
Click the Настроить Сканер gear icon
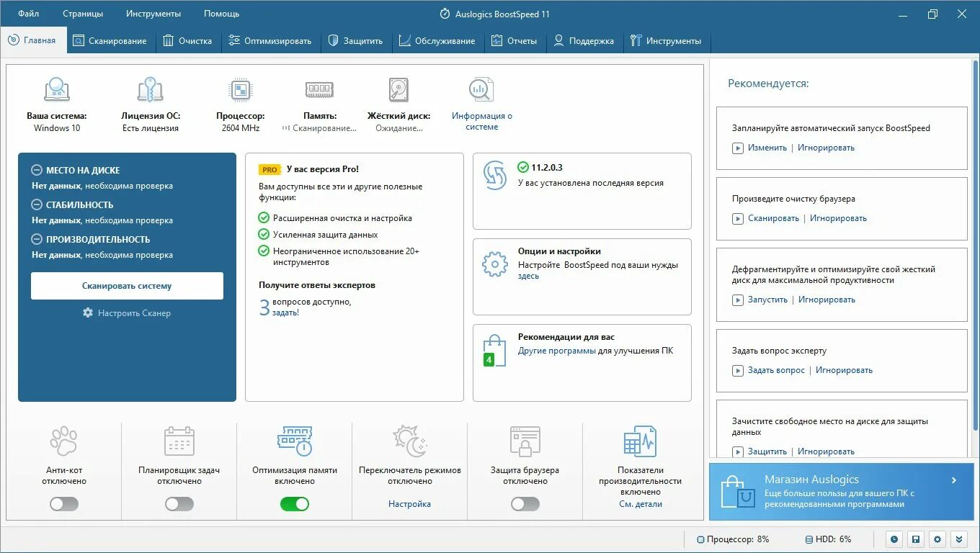click(88, 313)
